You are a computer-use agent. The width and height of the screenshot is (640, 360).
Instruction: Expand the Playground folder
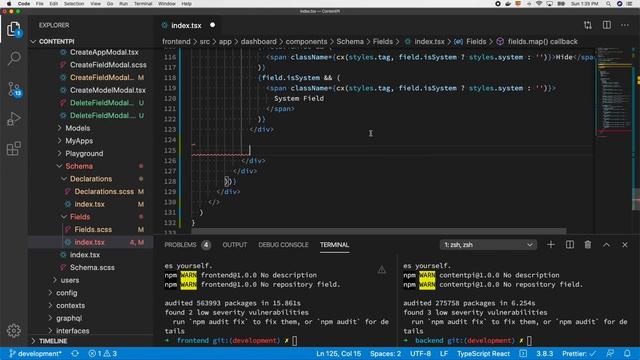click(x=84, y=153)
